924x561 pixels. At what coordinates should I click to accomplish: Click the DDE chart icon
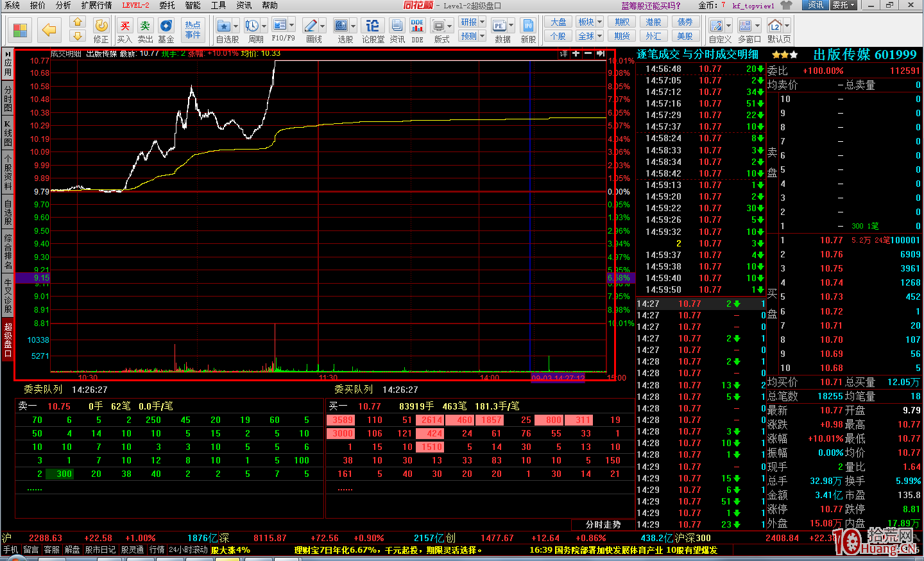(417, 26)
